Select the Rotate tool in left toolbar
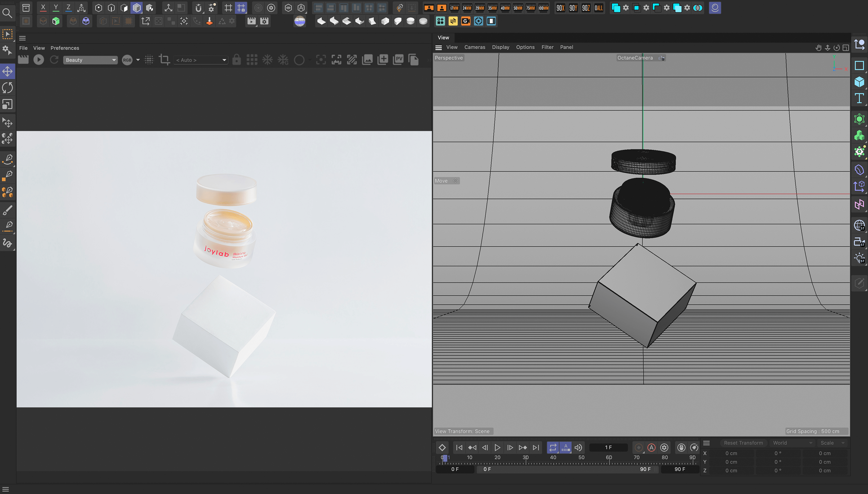The width and height of the screenshot is (868, 494). (x=8, y=88)
